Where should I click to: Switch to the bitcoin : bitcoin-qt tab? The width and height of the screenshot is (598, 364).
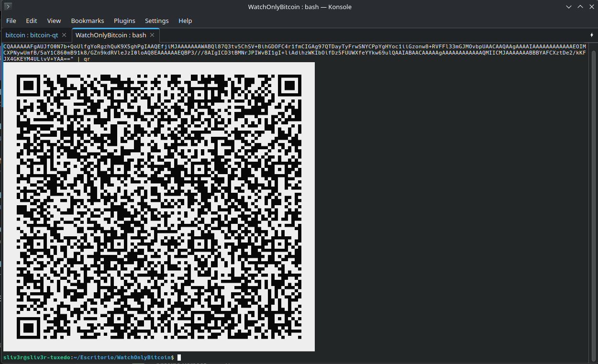tap(32, 35)
